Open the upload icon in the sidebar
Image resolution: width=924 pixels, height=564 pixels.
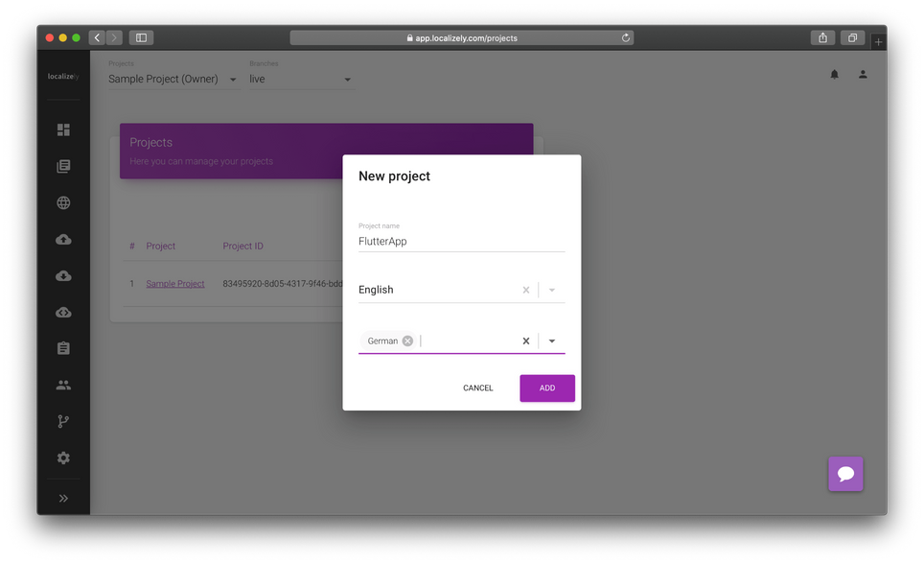coord(63,239)
